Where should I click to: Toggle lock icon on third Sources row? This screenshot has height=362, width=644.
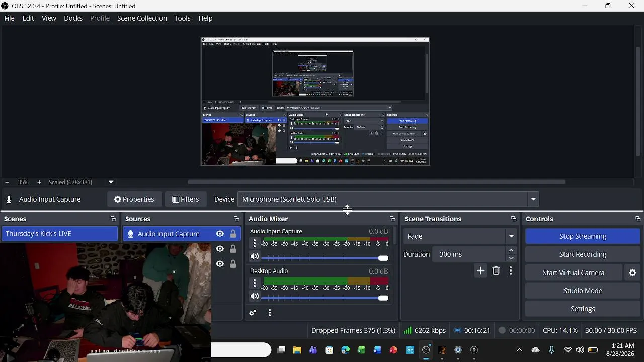click(233, 264)
